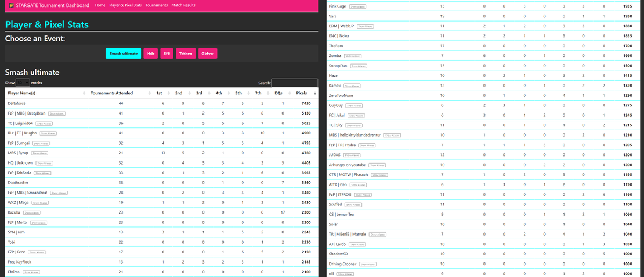
Task: Select the Gbfvsr event
Action: click(207, 53)
